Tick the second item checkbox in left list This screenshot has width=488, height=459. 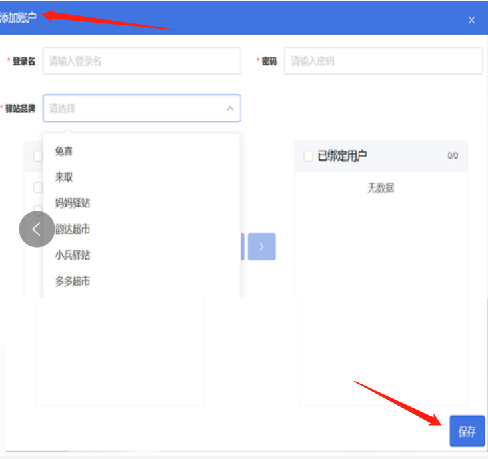click(x=38, y=208)
